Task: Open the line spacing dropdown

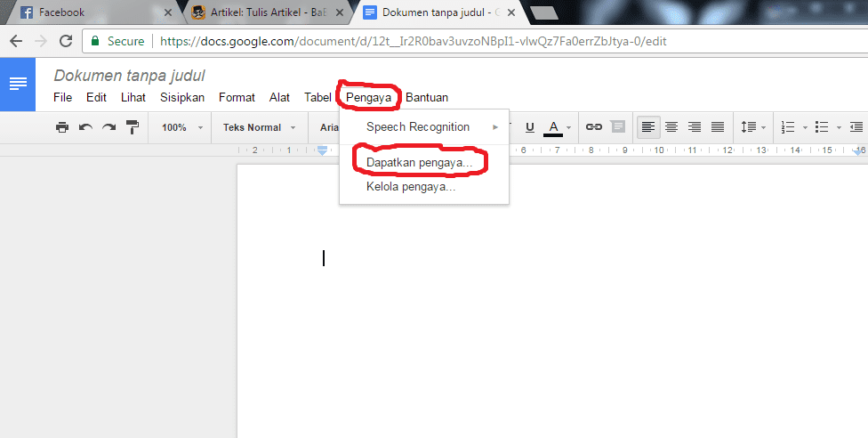Action: [x=753, y=127]
